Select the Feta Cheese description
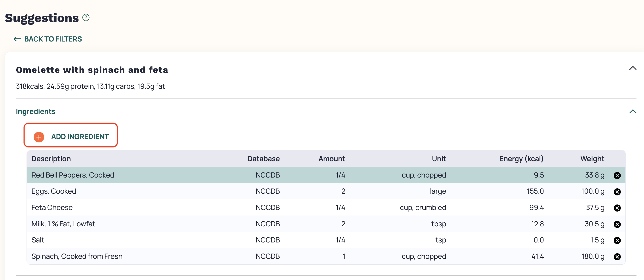 (x=52, y=208)
